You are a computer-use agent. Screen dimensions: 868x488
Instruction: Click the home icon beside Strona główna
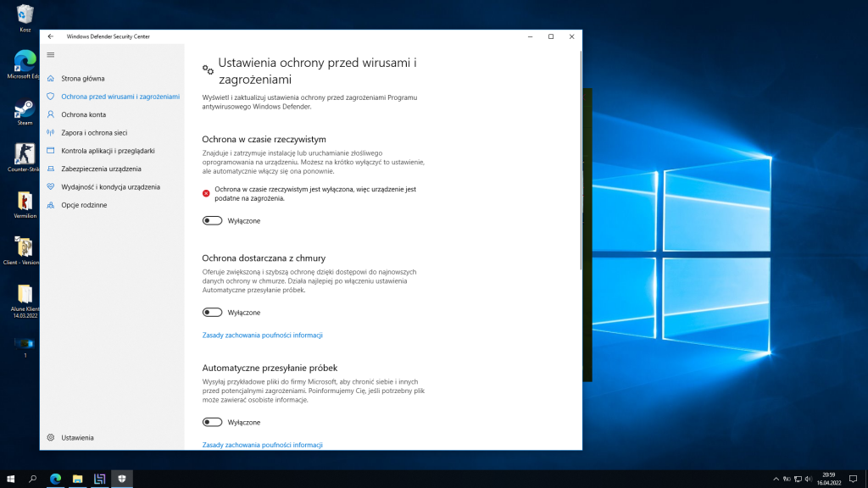coord(50,79)
